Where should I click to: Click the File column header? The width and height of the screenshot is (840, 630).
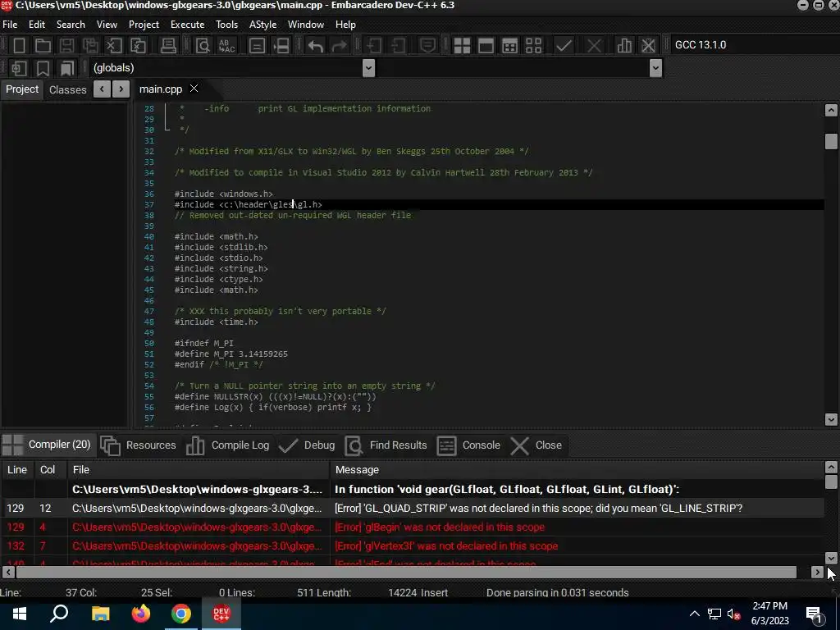coord(199,470)
